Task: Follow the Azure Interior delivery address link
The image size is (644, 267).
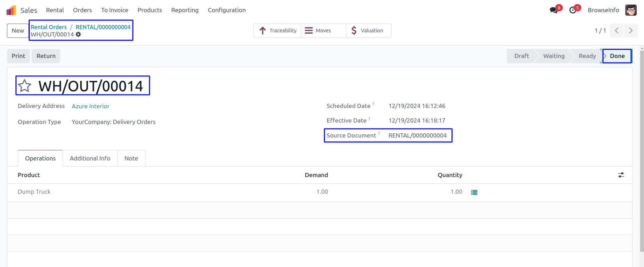Action: point(90,106)
